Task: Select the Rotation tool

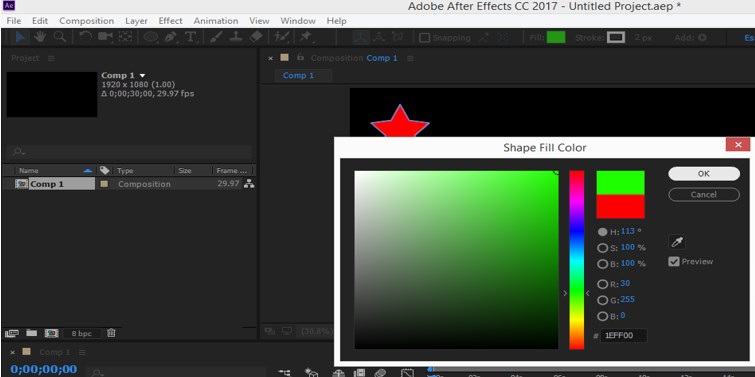Action: coord(85,37)
